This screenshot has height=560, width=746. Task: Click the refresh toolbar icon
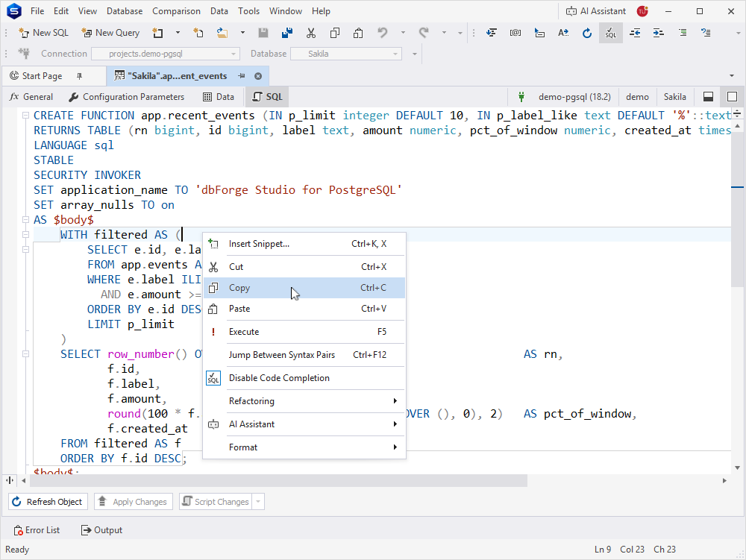[587, 33]
